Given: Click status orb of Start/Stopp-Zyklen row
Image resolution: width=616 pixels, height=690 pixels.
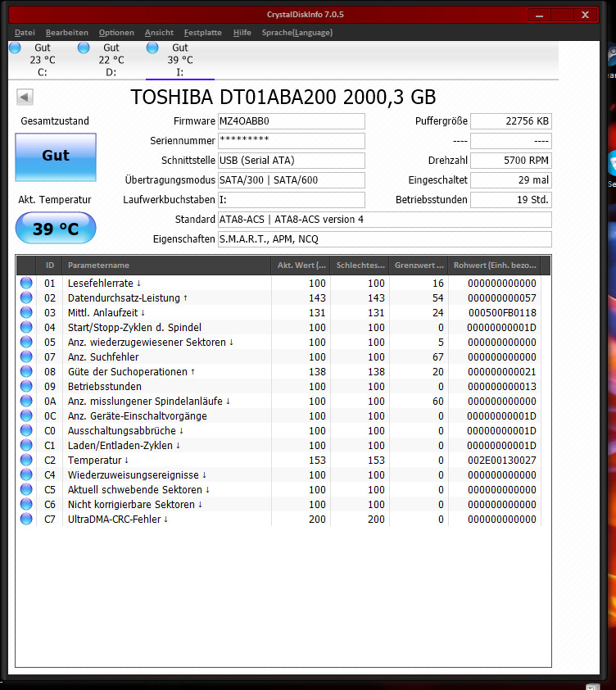Looking at the screenshot, I should [26, 327].
